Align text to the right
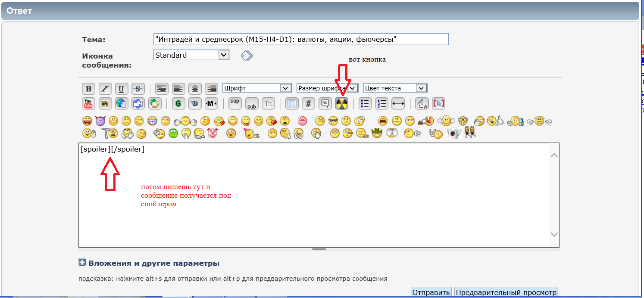 coord(211,89)
